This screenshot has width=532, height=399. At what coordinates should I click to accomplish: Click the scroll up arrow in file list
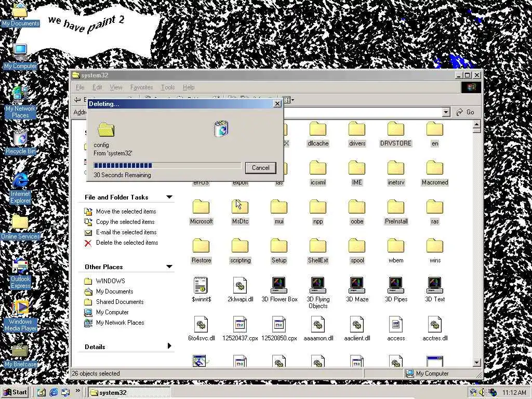(477, 125)
